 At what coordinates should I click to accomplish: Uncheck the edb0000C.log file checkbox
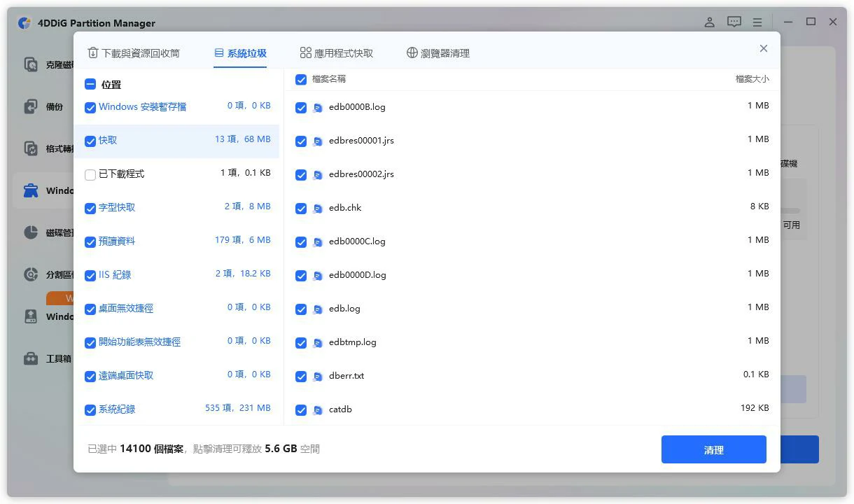[x=301, y=242]
